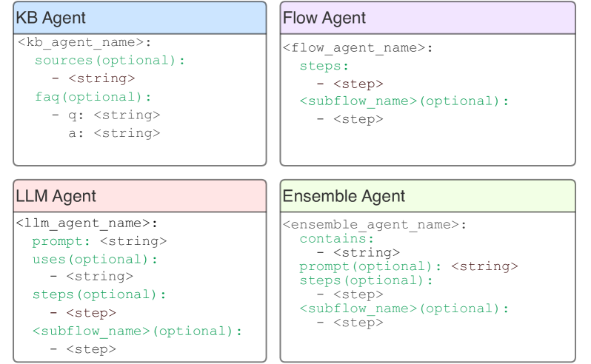This screenshot has width=591, height=364.
Task: Select the 'prompt: <string>' line in LLM Agent
Action: click(99, 241)
